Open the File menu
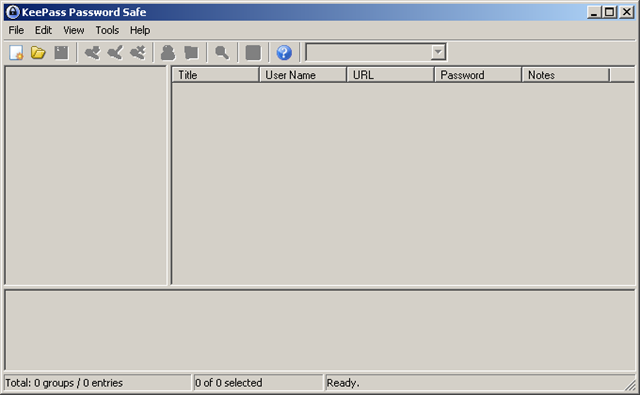The image size is (640, 395). click(x=16, y=30)
